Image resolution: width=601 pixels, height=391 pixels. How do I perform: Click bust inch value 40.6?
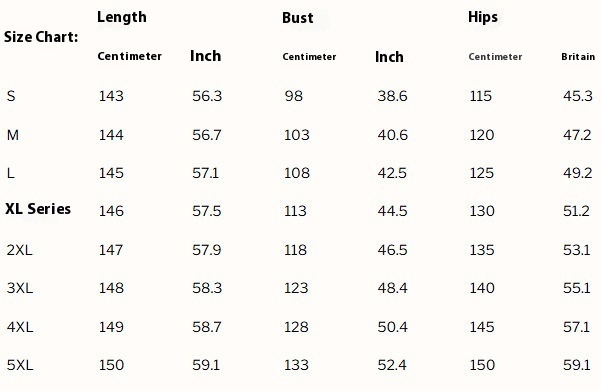(x=392, y=135)
